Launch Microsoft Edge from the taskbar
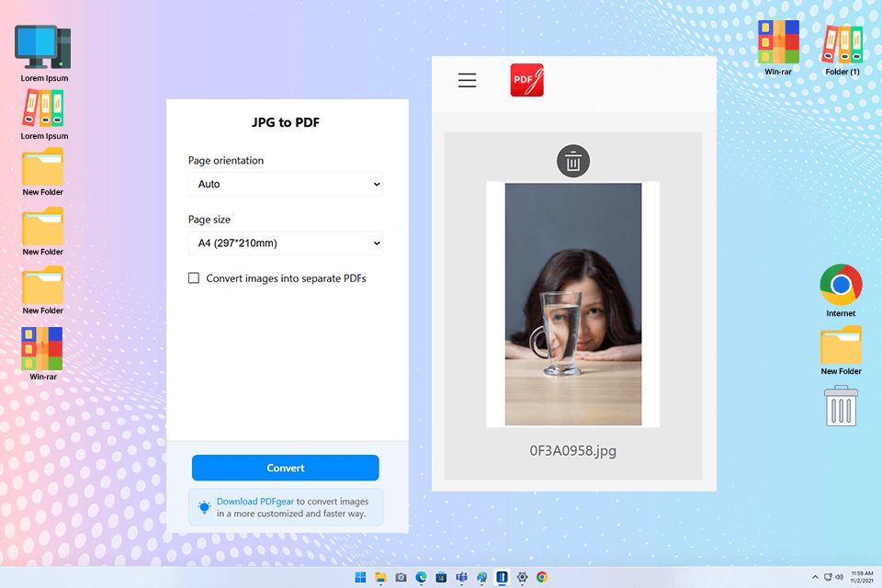The width and height of the screenshot is (882, 588). tap(421, 577)
